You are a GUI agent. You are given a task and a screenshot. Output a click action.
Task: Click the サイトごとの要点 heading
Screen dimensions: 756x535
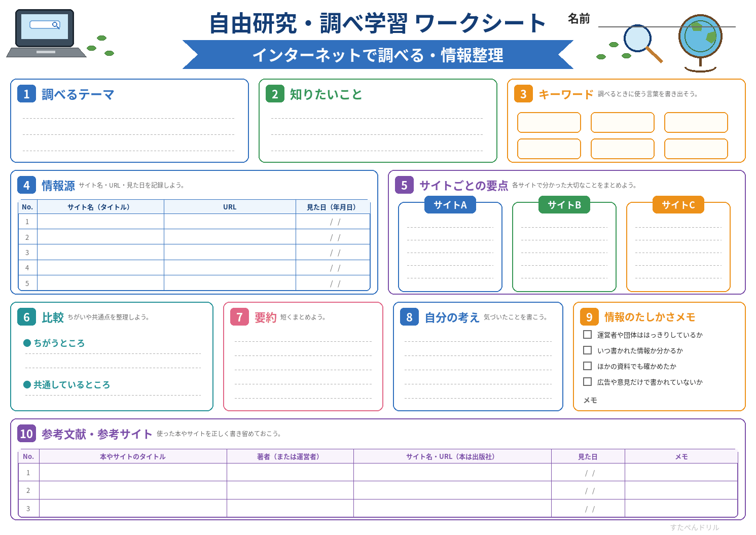click(463, 186)
